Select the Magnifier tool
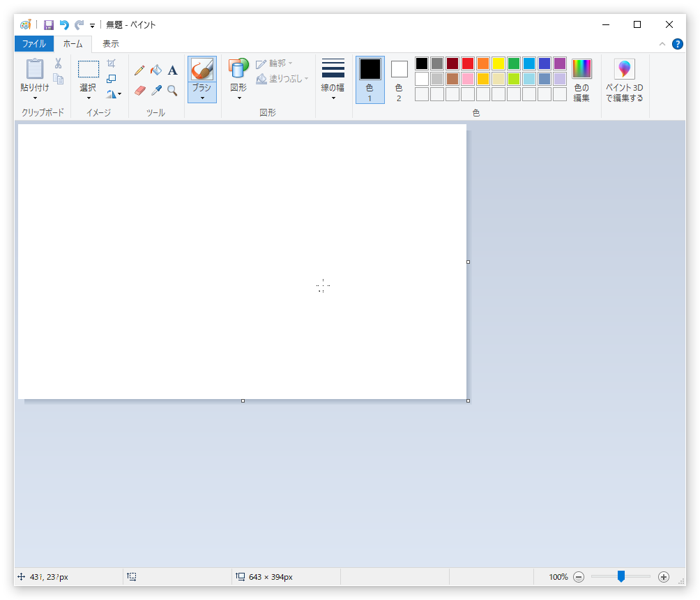The width and height of the screenshot is (700, 600). pos(172,90)
